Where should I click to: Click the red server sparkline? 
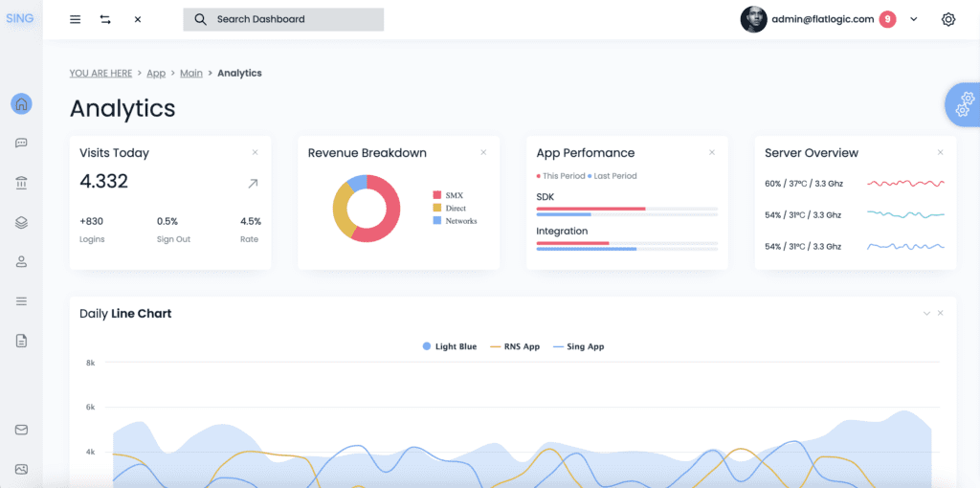(x=905, y=183)
